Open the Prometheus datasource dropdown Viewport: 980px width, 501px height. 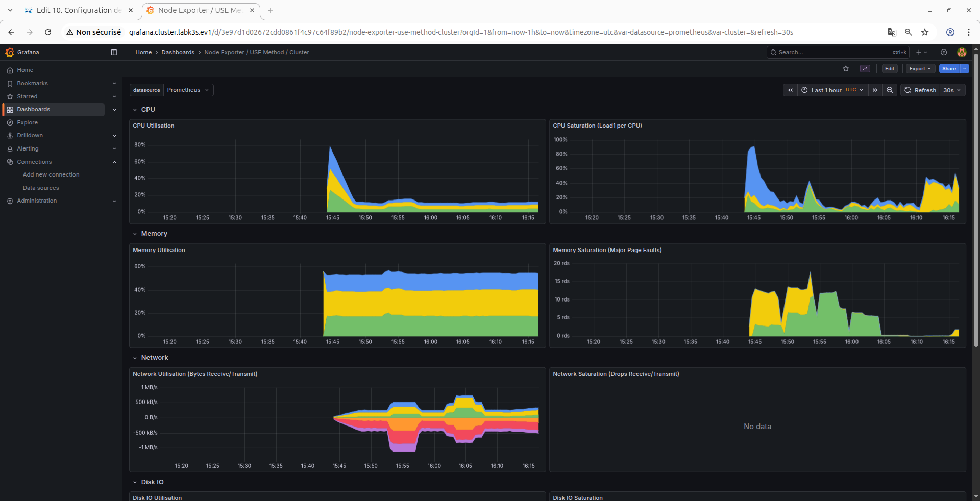[188, 90]
